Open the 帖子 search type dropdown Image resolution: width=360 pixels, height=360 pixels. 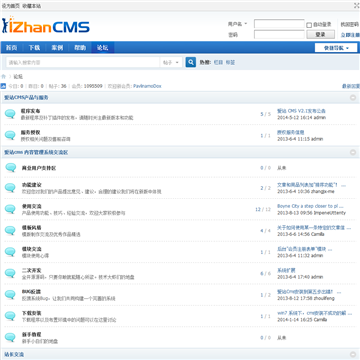(171, 62)
